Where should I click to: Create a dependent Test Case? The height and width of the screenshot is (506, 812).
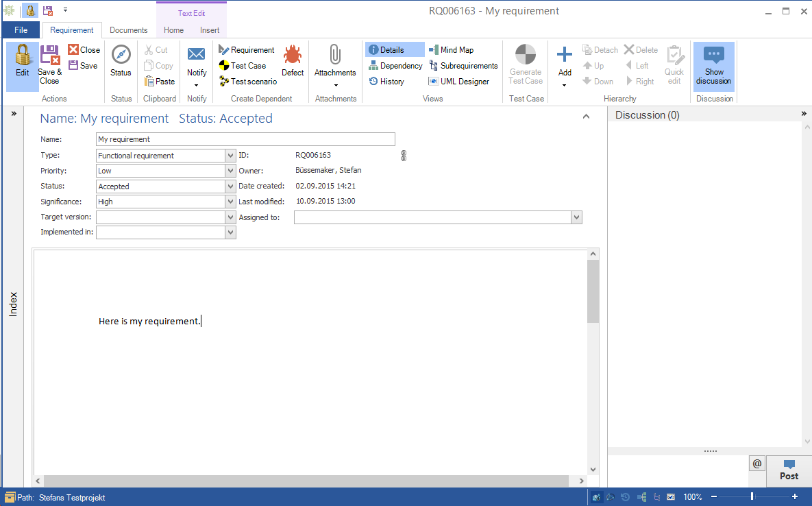(243, 66)
